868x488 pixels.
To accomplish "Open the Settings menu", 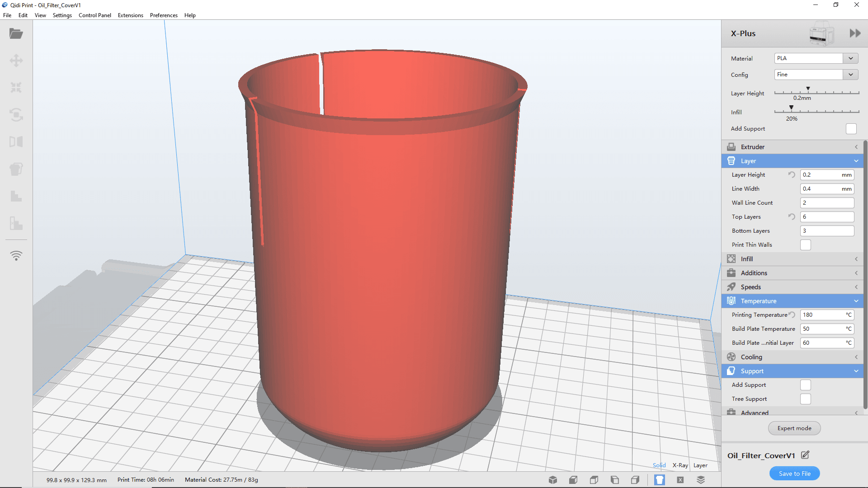I will tap(62, 15).
